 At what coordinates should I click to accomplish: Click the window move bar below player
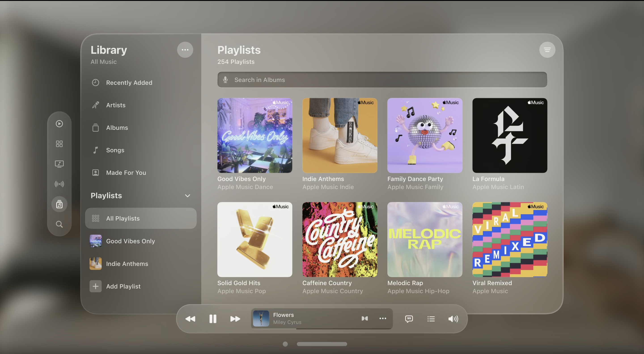click(x=322, y=344)
